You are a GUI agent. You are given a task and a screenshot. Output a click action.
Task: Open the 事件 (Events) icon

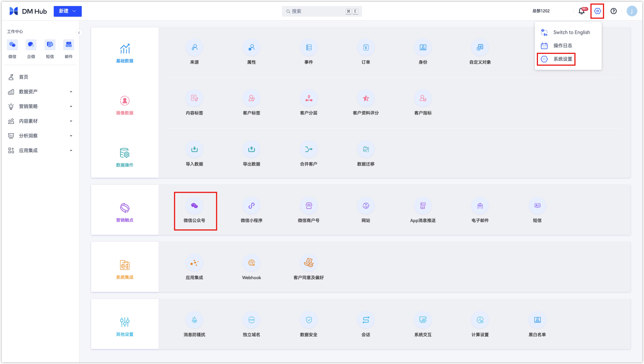pos(309,48)
